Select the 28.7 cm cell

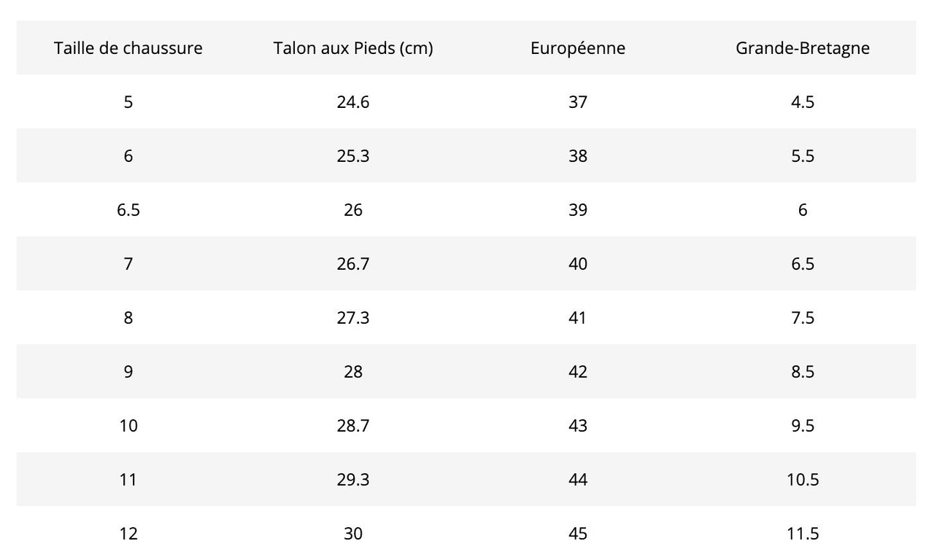pyautogui.click(x=353, y=426)
